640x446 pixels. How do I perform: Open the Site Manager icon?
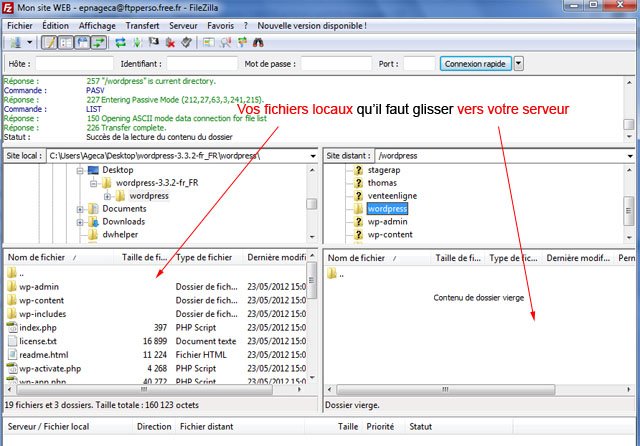click(x=16, y=42)
